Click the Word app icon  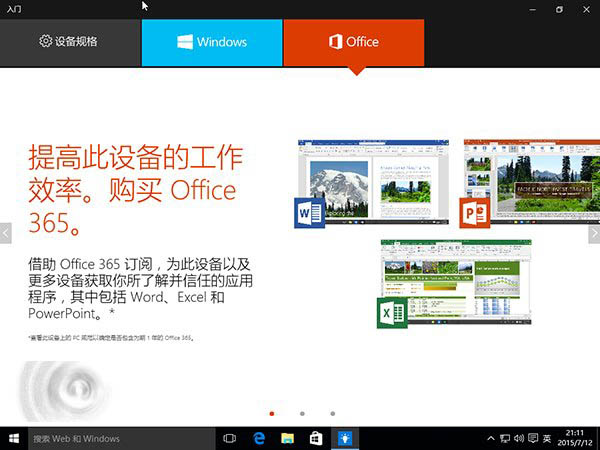(x=309, y=213)
